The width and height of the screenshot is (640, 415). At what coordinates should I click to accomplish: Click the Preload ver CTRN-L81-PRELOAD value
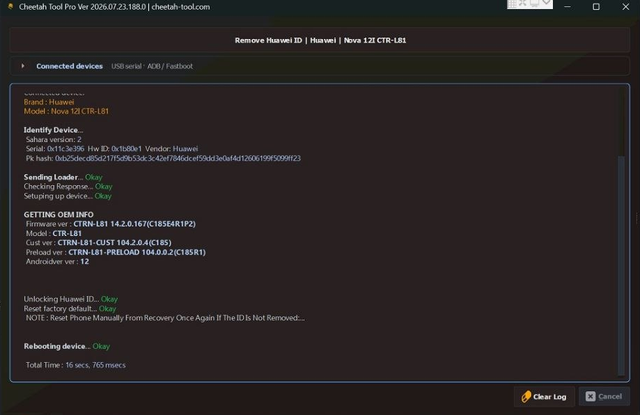[137, 252]
